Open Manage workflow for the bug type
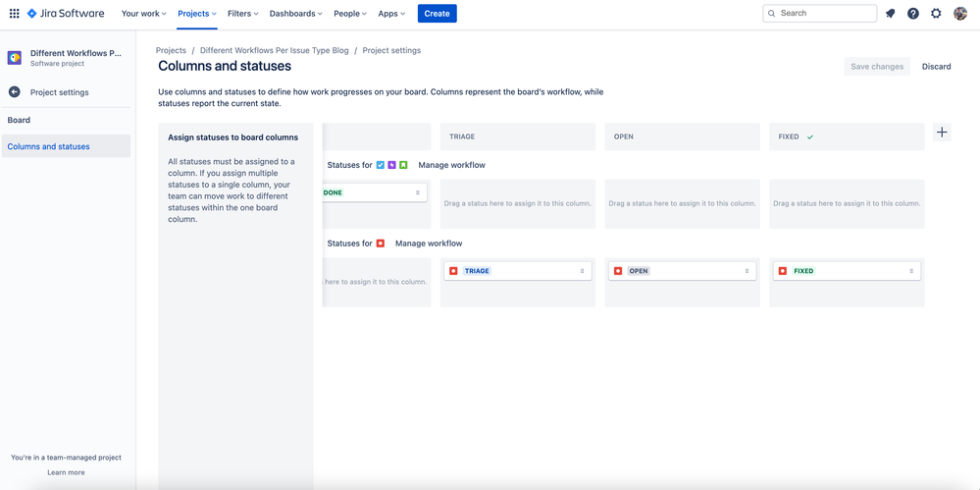 pos(429,244)
